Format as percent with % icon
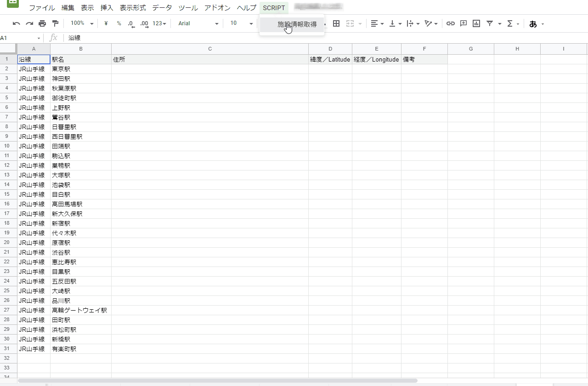The image size is (588, 386). pos(119,23)
